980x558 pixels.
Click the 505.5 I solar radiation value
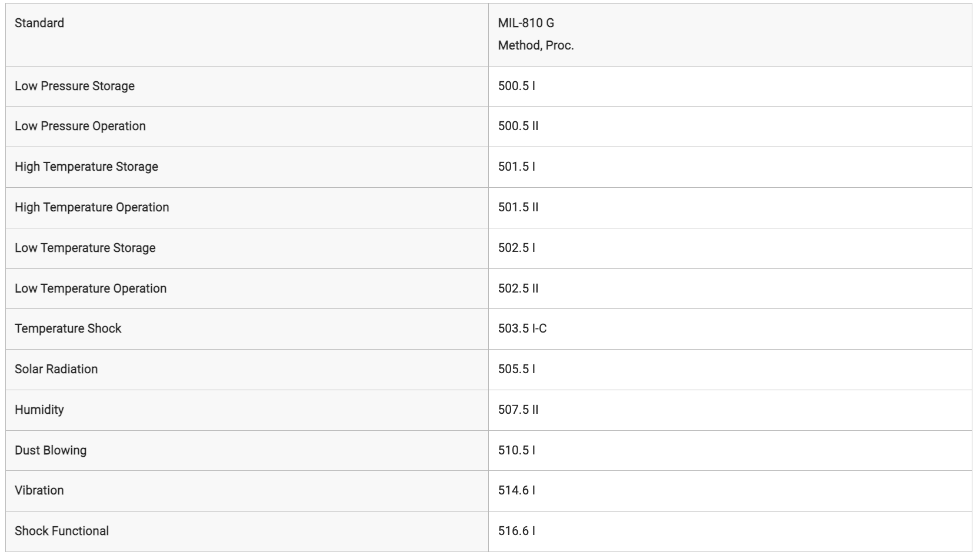(x=516, y=369)
